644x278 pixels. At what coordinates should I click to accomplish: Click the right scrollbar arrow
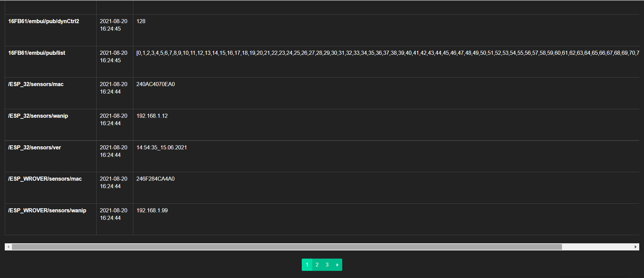coord(635,247)
